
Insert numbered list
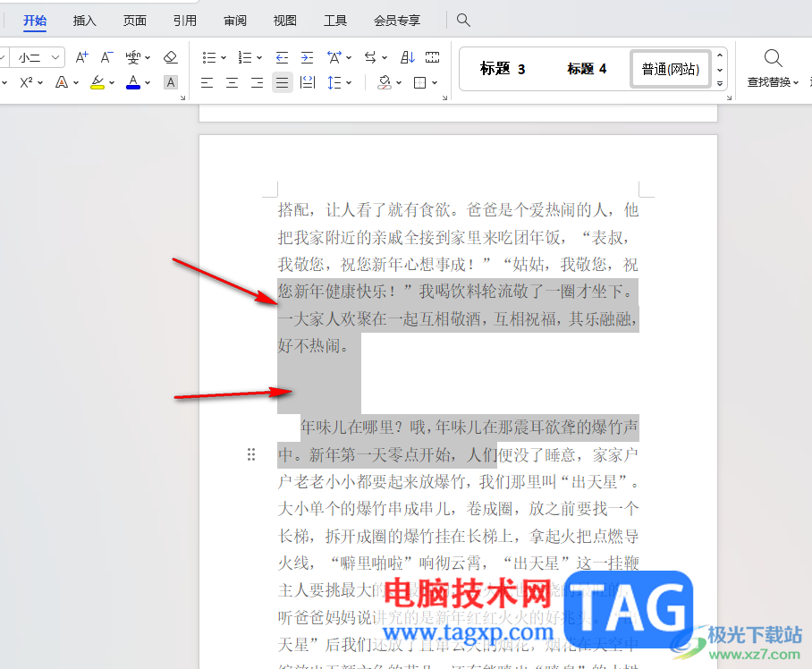(x=244, y=57)
